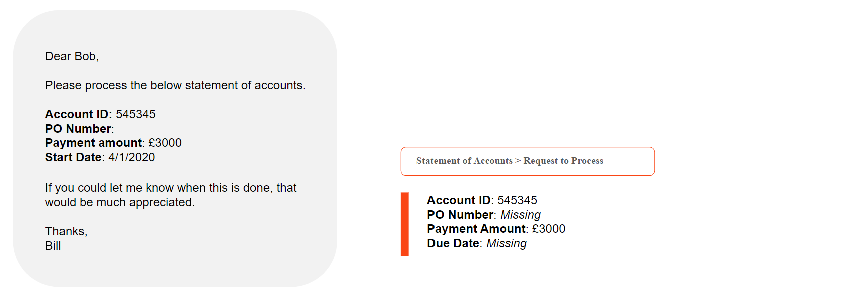
Task: Click the "Missing" value next to PO Number
Action: (520, 215)
